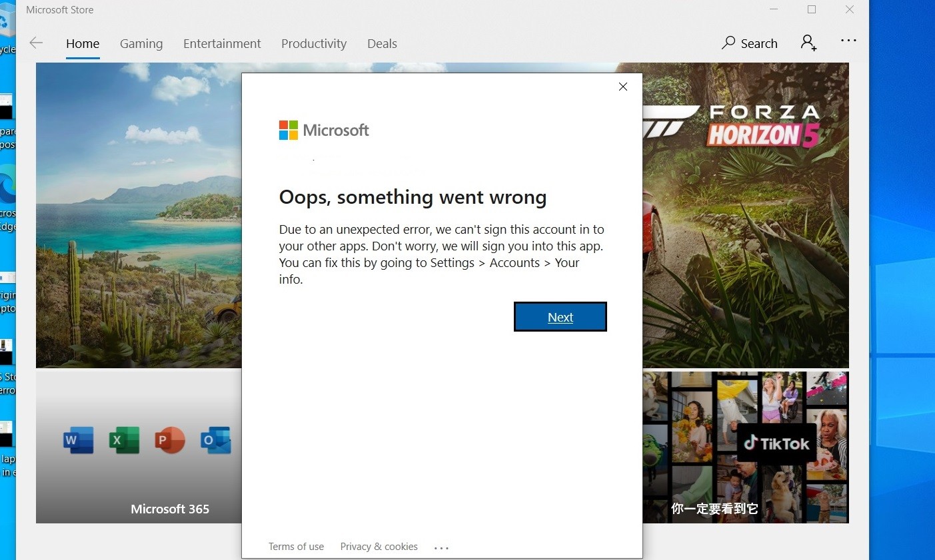
Task: Click the Outlook icon in Microsoft 365 tile
Action: pos(215,440)
